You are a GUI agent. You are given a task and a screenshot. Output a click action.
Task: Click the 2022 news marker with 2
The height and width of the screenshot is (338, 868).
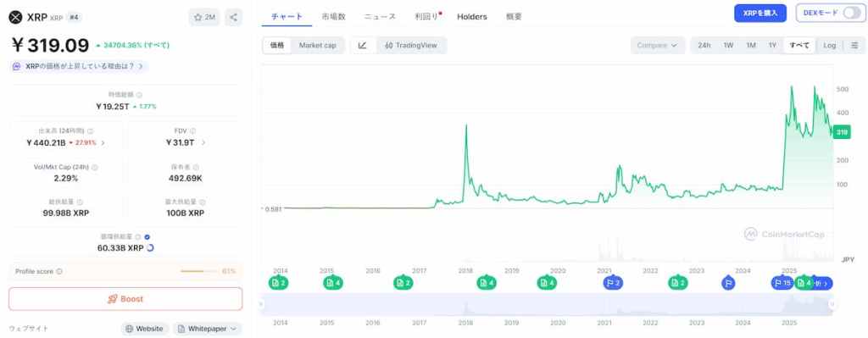(x=677, y=283)
